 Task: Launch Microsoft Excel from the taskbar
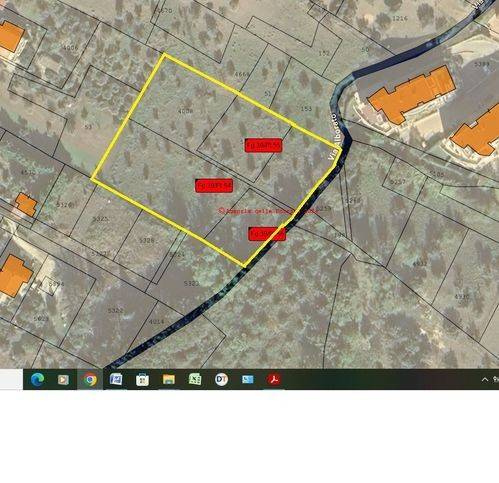coord(195,379)
